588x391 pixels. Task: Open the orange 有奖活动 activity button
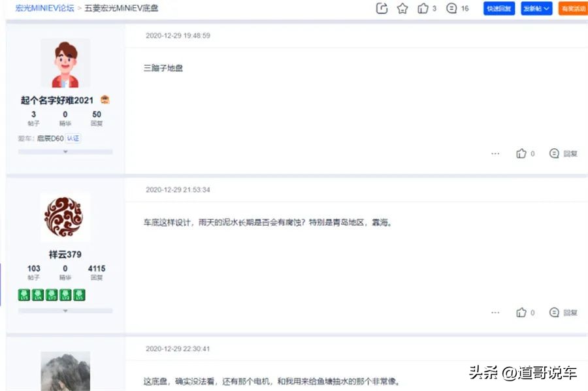point(574,9)
